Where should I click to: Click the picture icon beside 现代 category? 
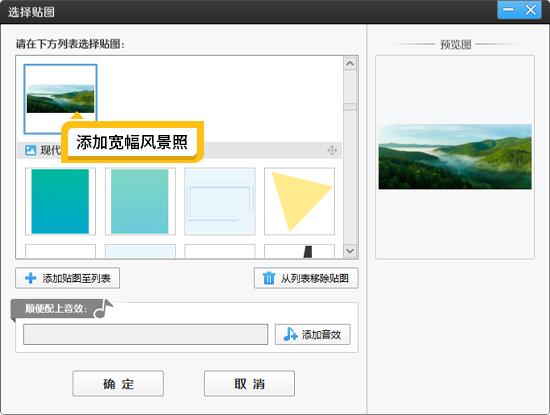pos(31,150)
